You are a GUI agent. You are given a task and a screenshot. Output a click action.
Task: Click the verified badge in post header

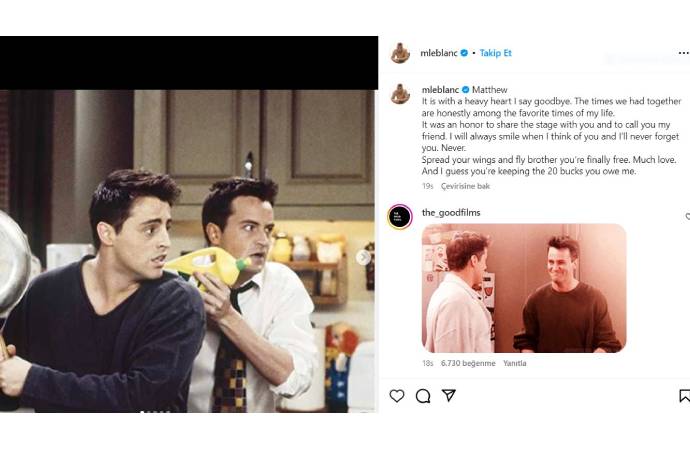pyautogui.click(x=464, y=53)
